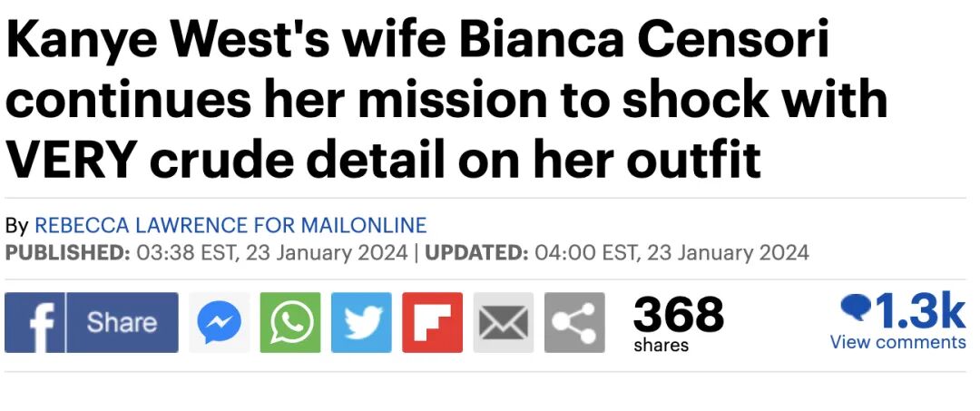
Task: Open the grey generic share options icon
Action: click(574, 323)
